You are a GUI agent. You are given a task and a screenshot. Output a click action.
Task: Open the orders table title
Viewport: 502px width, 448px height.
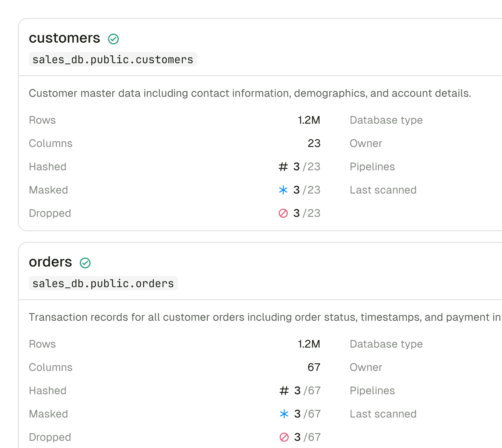pyautogui.click(x=50, y=262)
